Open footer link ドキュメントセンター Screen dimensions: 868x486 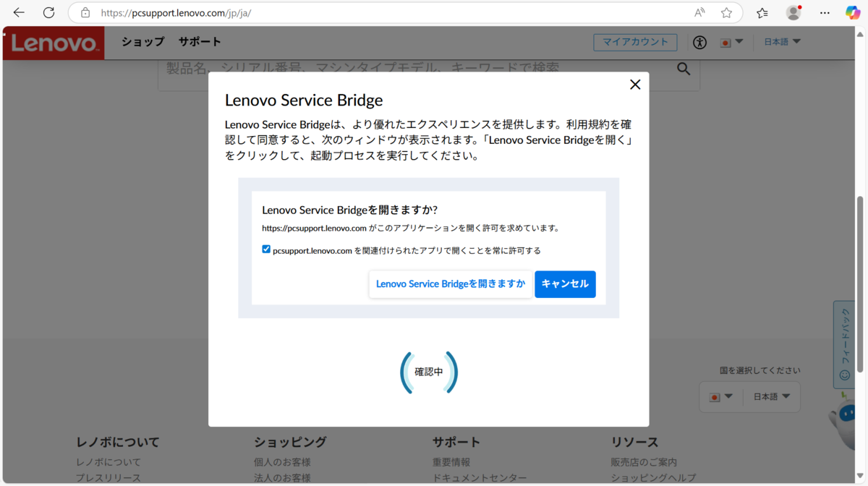480,478
